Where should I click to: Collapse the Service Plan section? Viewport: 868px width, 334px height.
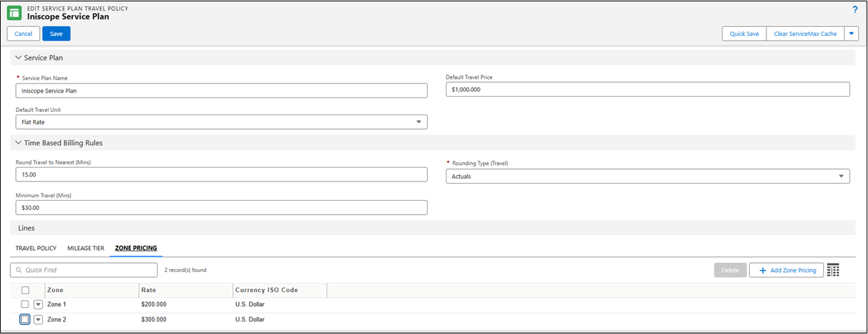pos(19,58)
